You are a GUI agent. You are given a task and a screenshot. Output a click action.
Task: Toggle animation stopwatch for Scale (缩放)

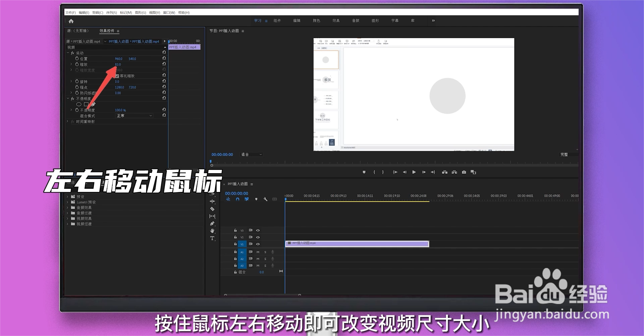tap(77, 64)
